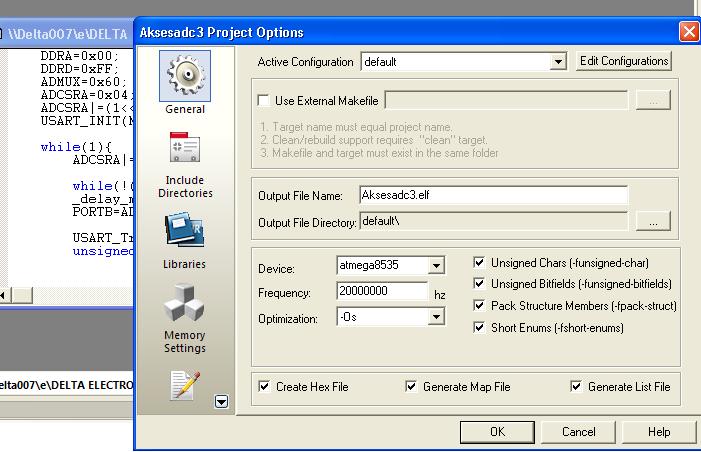This screenshot has height=452, width=701.
Task: Open the Include Directories section icon
Action: coord(184,150)
